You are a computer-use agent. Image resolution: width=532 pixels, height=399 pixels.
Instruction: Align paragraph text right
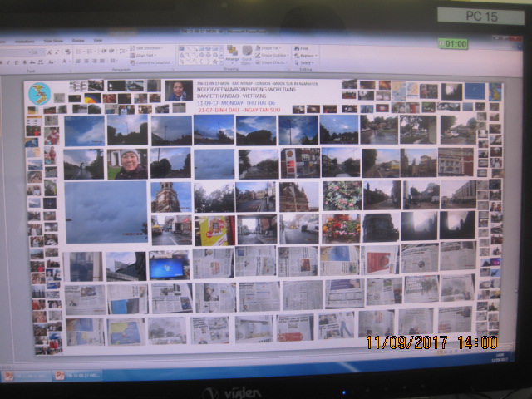(x=94, y=61)
